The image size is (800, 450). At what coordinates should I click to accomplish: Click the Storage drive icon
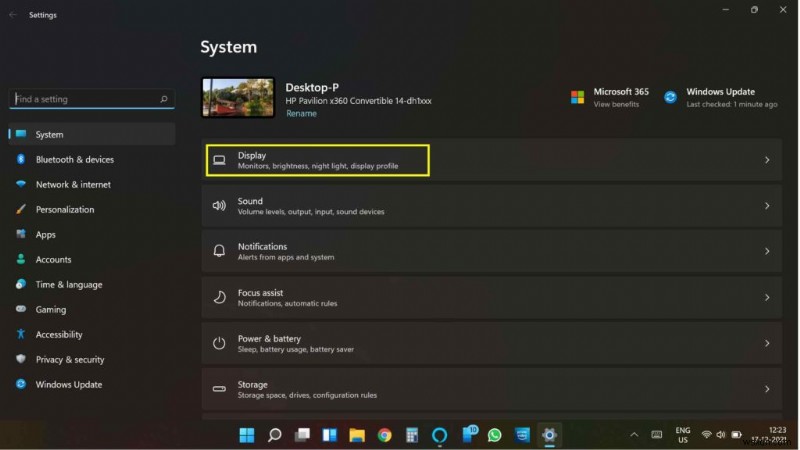pos(219,389)
